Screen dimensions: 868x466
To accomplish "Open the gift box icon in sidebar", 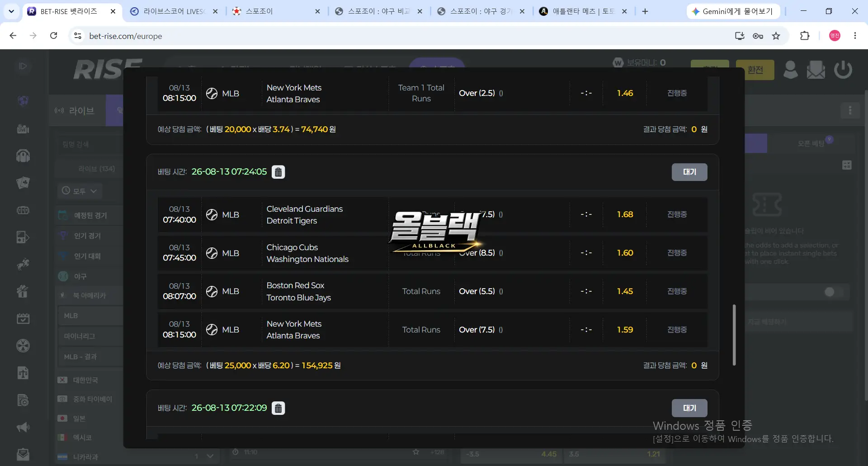I will (23, 291).
